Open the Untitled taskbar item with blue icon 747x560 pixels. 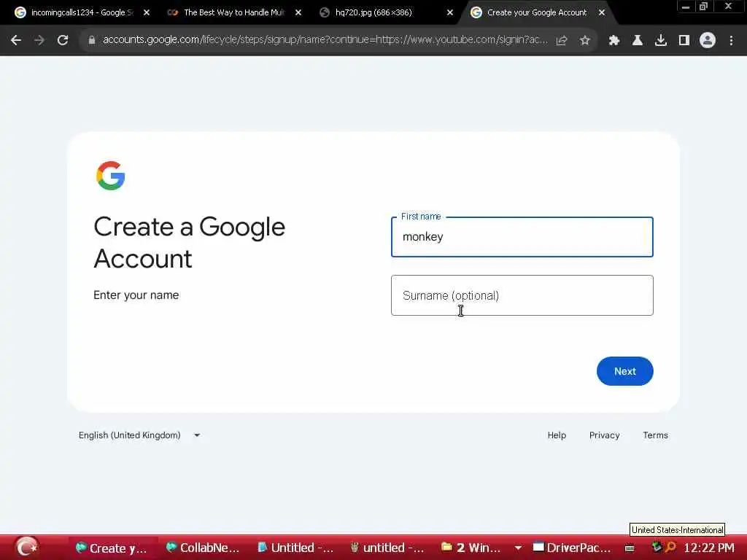click(x=295, y=548)
